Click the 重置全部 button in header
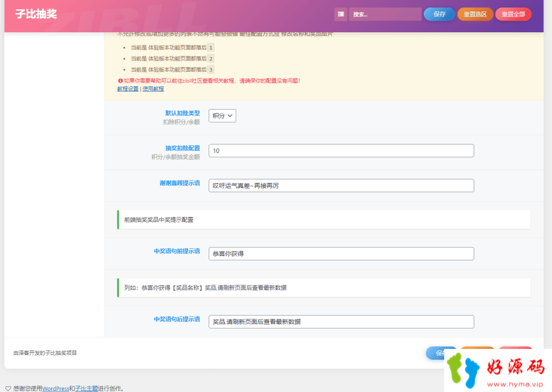This screenshot has height=392, width=552. 513,15
